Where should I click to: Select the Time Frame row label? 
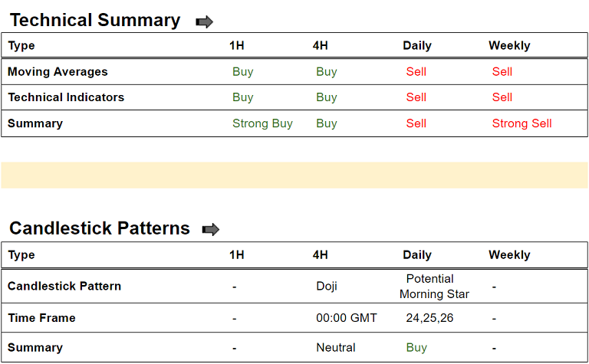[x=41, y=318]
